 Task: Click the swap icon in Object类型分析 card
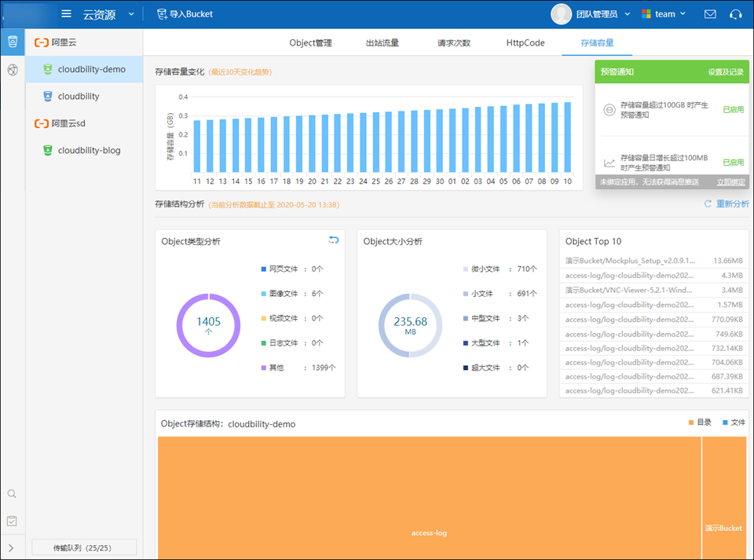click(333, 240)
